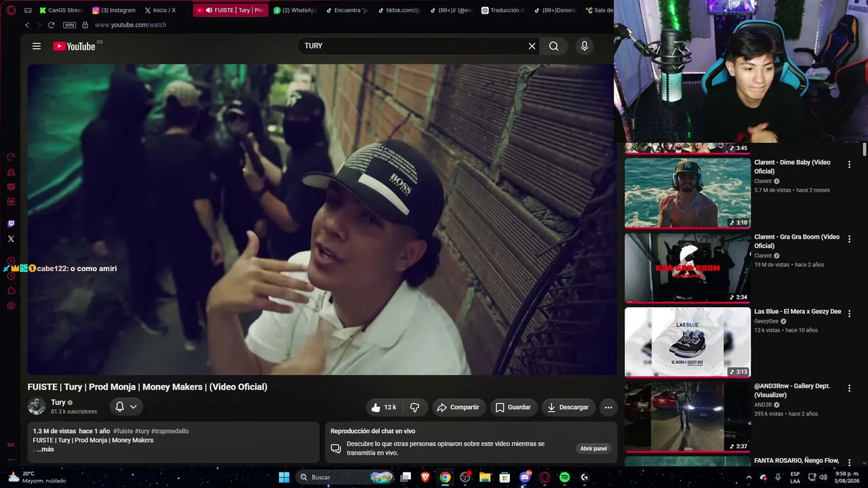This screenshot has width=868, height=488.
Task: Open options menu for Las Blue
Action: pos(849,314)
